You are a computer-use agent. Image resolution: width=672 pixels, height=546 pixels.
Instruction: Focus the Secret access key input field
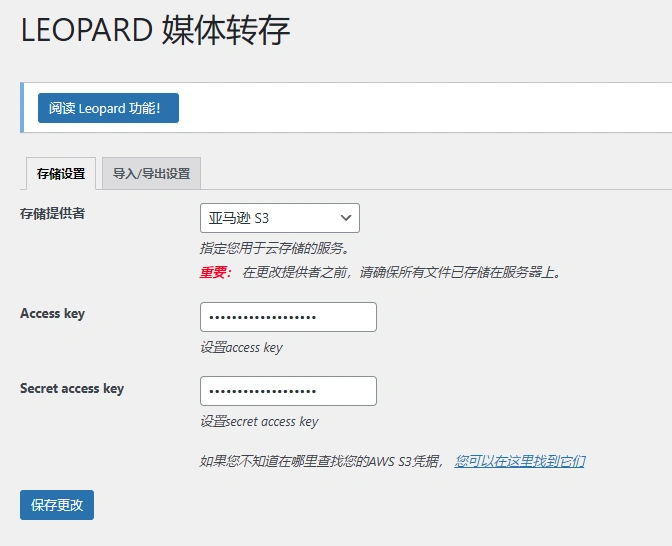click(288, 391)
